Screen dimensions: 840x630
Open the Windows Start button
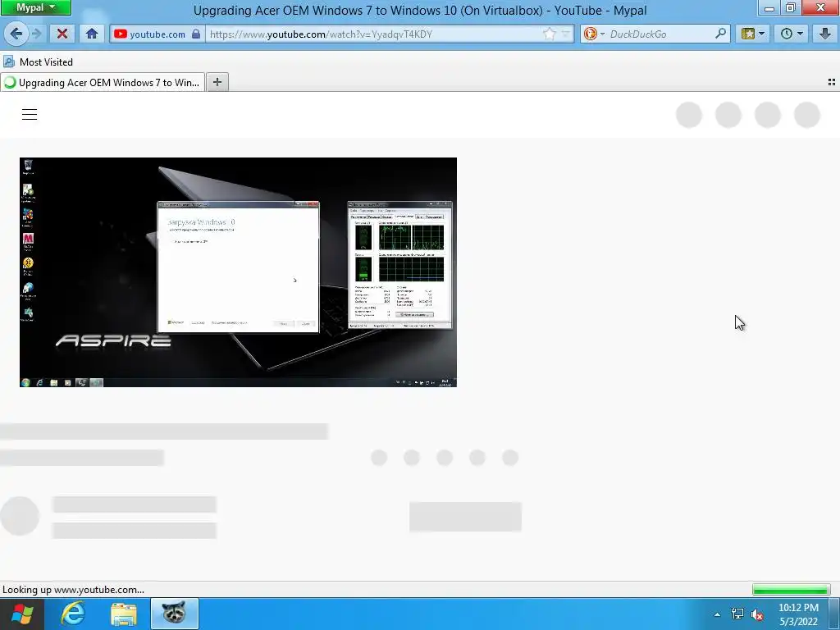pyautogui.click(x=21, y=614)
